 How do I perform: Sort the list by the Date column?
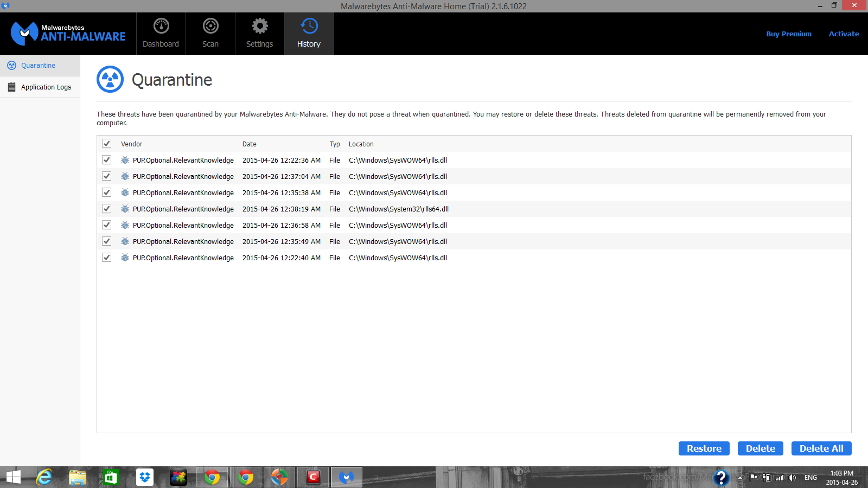click(250, 144)
